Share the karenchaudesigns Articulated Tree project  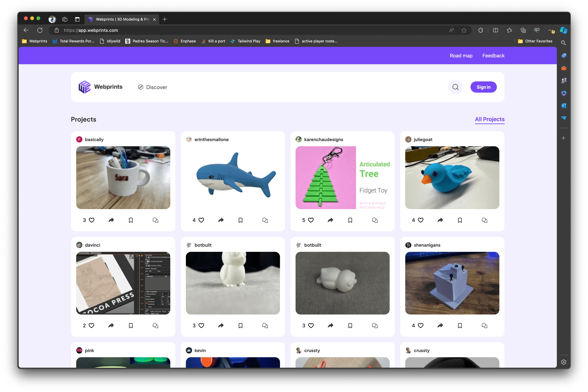point(330,220)
